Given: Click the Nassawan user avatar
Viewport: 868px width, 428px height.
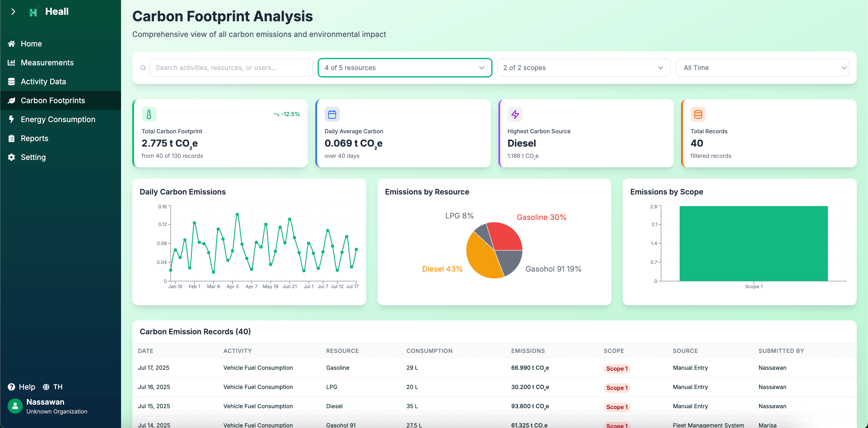Looking at the screenshot, I should pyautogui.click(x=15, y=406).
